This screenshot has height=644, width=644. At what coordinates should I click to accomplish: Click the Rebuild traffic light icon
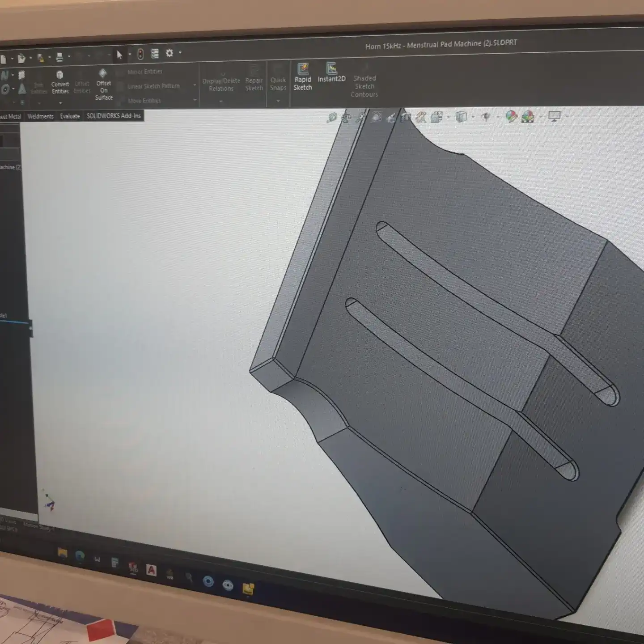point(140,54)
